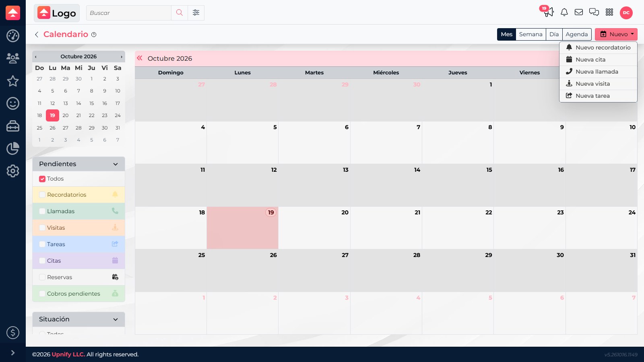Click the Logo brand button
Viewport: 644px width, 362px height.
pos(57,13)
